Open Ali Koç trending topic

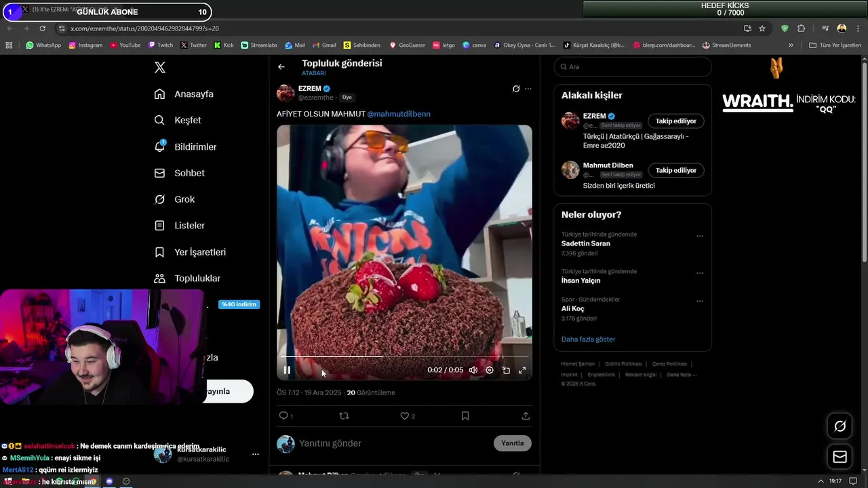click(572, 308)
